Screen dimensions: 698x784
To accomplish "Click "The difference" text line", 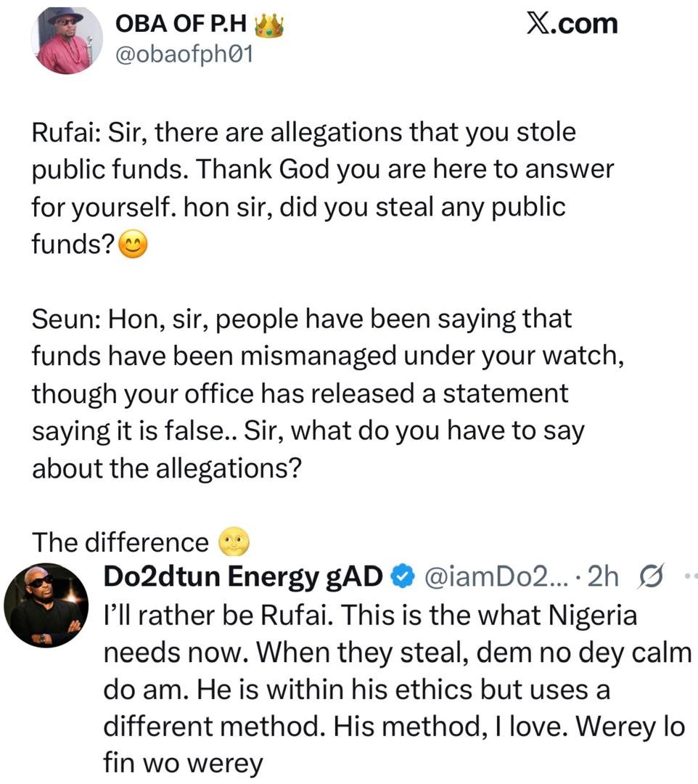I will 120,542.
